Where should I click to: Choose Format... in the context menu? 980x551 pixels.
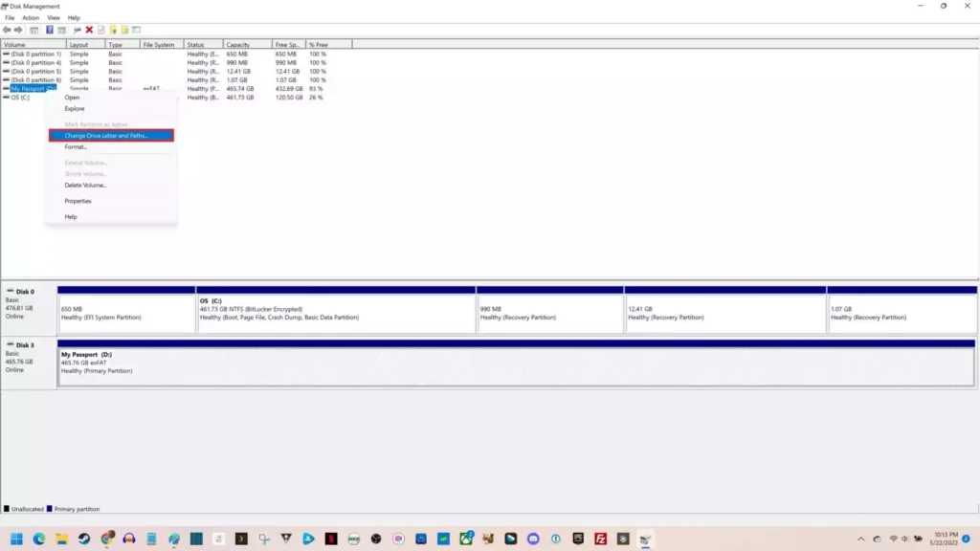(111, 146)
